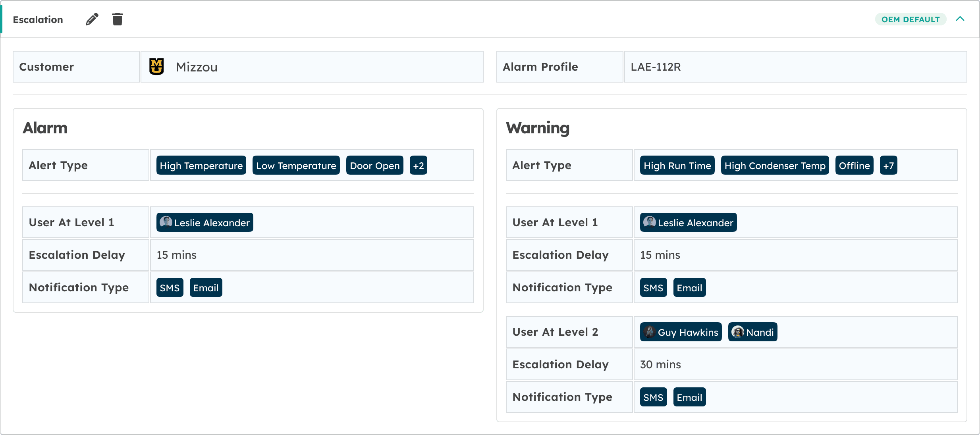This screenshot has width=980, height=435.
Task: Select the High Run Time tag
Action: [x=677, y=166]
